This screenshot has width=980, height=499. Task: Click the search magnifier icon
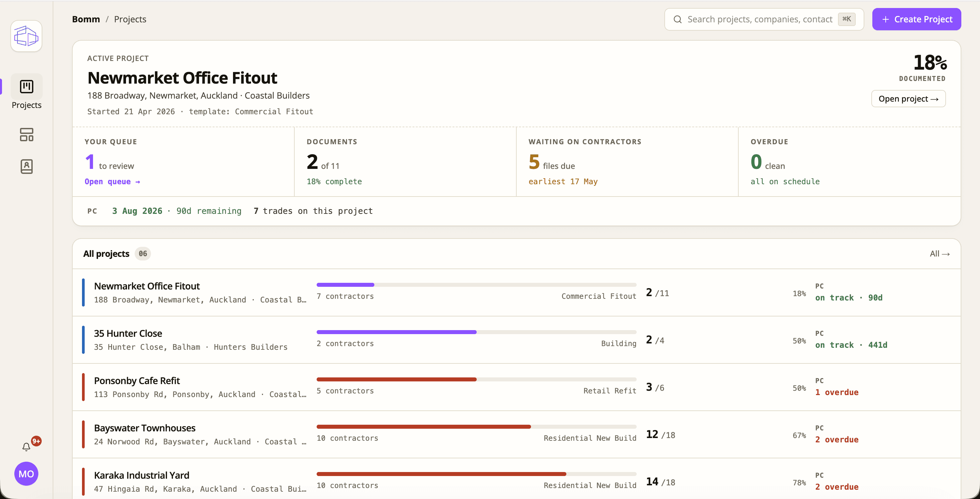(x=678, y=19)
